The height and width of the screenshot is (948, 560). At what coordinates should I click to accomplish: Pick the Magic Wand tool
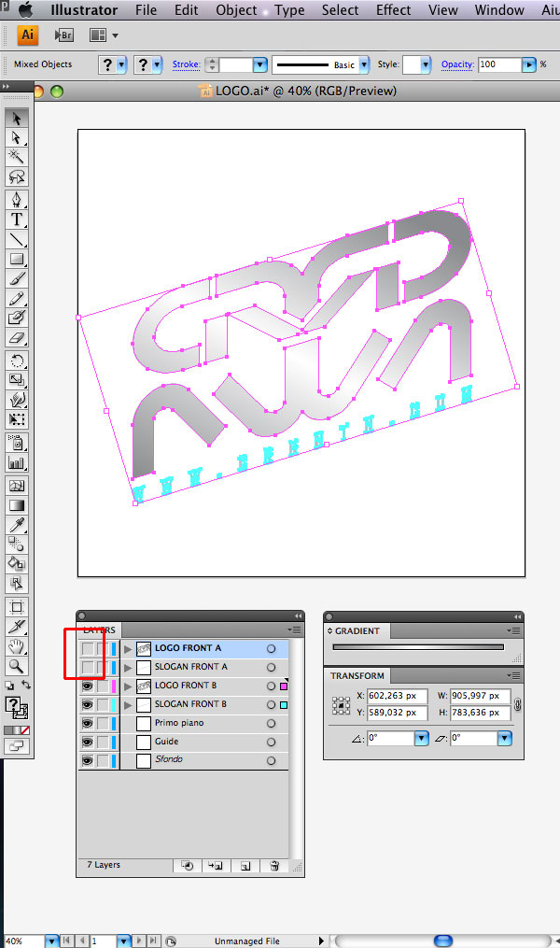point(16,157)
